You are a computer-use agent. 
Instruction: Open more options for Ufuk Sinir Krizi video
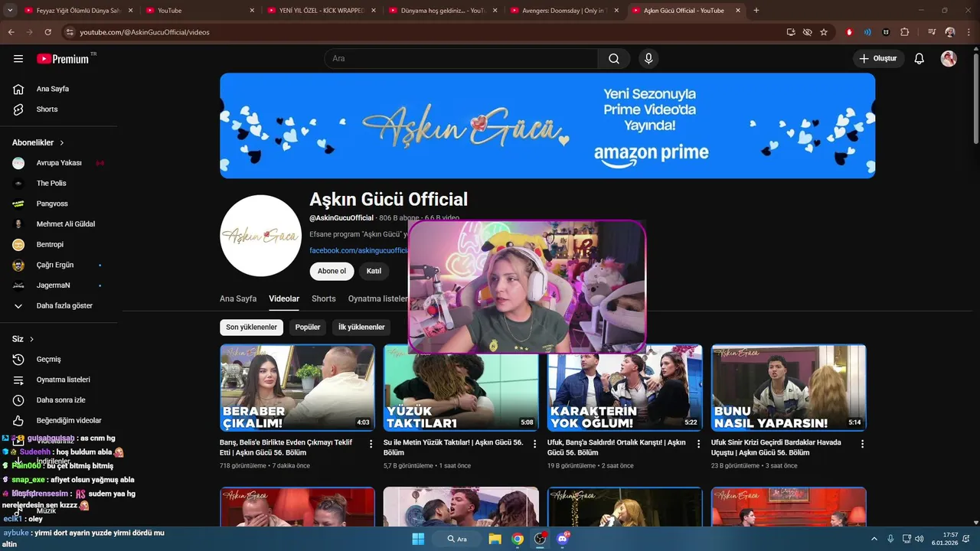tap(863, 444)
